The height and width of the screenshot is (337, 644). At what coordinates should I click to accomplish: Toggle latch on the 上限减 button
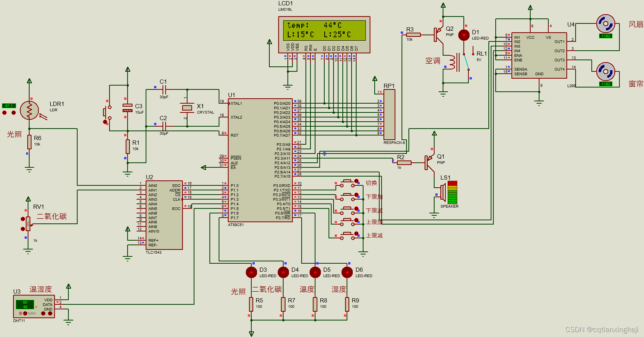pos(357,233)
